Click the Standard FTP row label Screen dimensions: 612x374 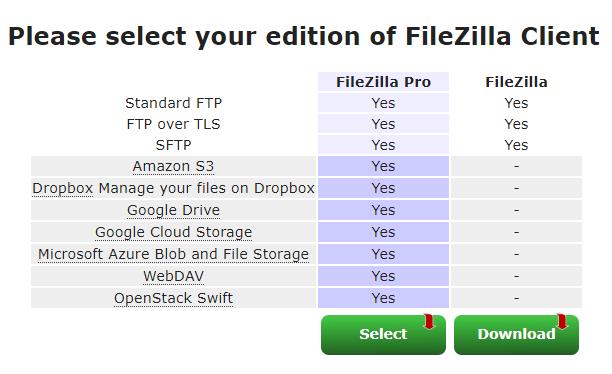click(173, 103)
